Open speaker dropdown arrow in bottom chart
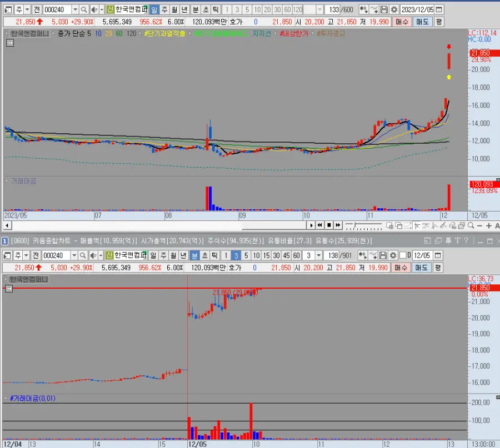Image resolution: width=500 pixels, height=448 pixels. point(101,255)
